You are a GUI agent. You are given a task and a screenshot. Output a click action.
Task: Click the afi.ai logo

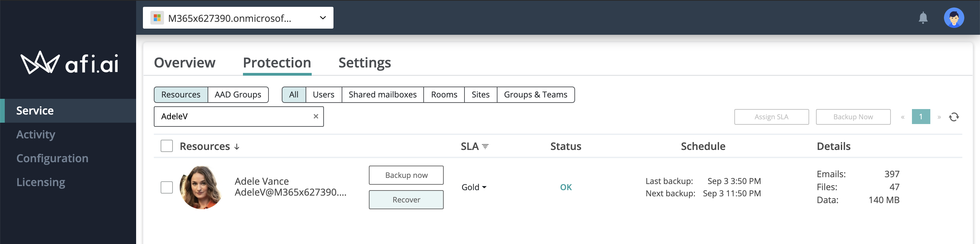coord(69,63)
